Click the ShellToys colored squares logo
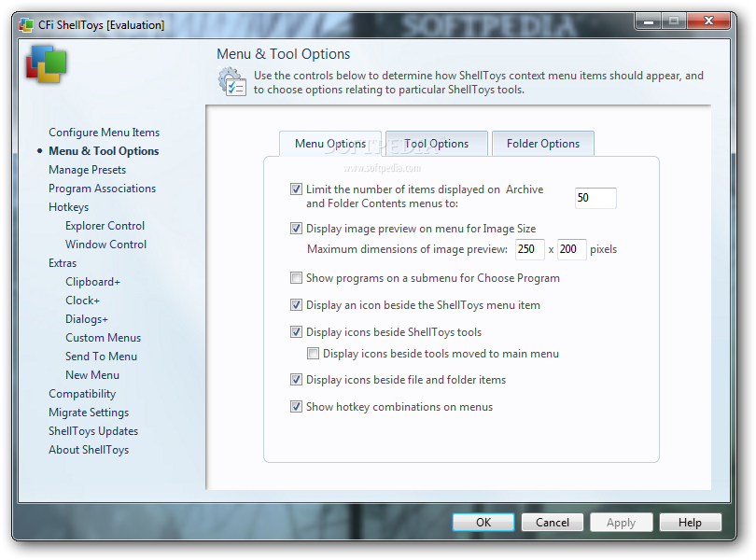Image resolution: width=756 pixels, height=560 pixels. point(47,63)
